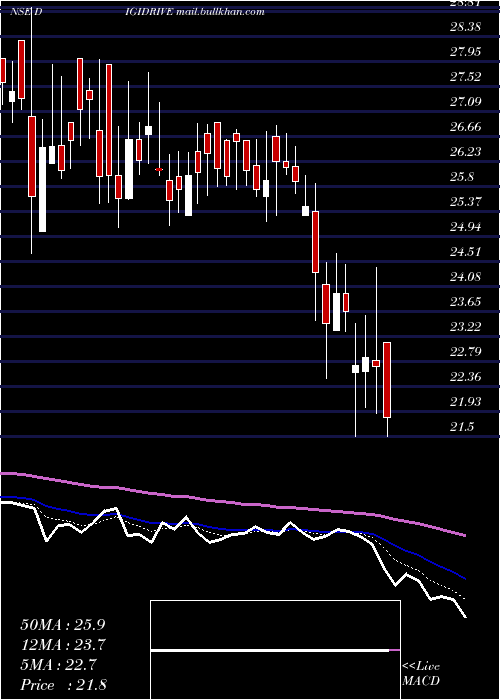Viewport: 500px width, 700px height.
Task: Click the last large red candlestick
Action: 387,380
